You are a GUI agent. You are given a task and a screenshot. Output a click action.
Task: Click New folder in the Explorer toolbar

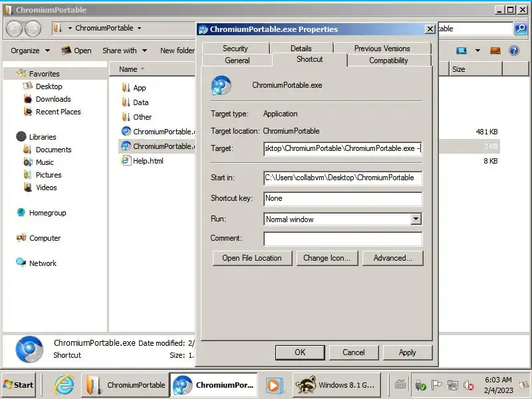[177, 51]
